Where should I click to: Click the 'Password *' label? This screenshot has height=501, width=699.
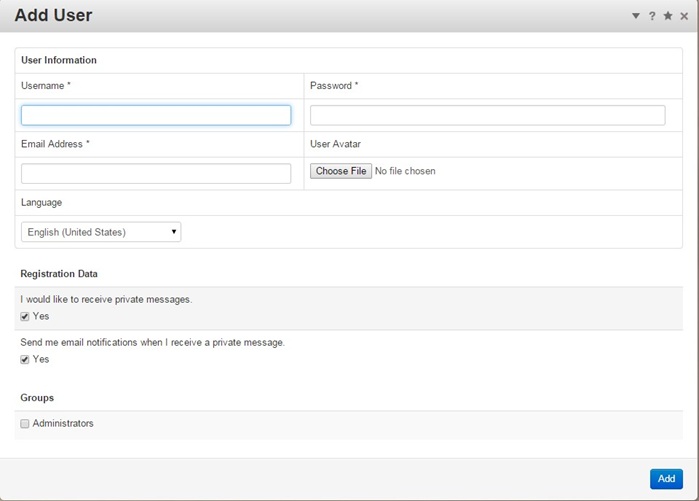pos(334,86)
